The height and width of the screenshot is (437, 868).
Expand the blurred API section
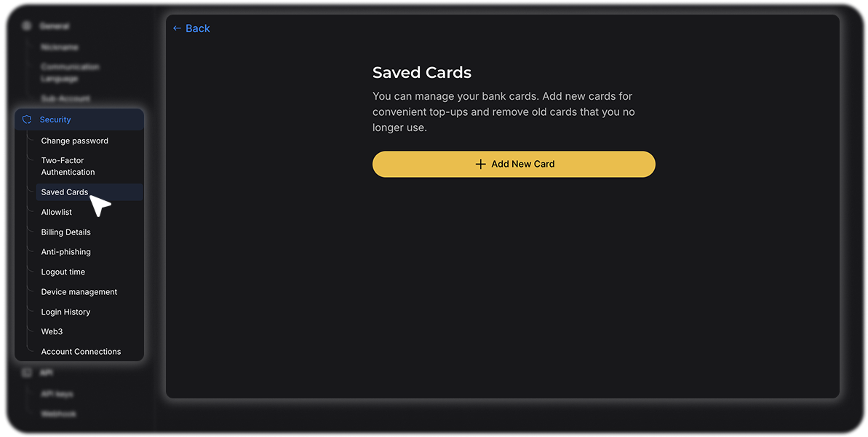coord(47,373)
